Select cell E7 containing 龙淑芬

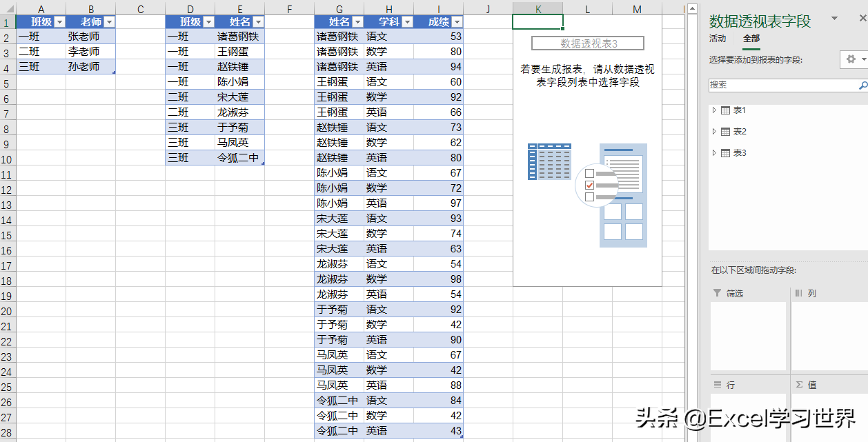pos(240,112)
